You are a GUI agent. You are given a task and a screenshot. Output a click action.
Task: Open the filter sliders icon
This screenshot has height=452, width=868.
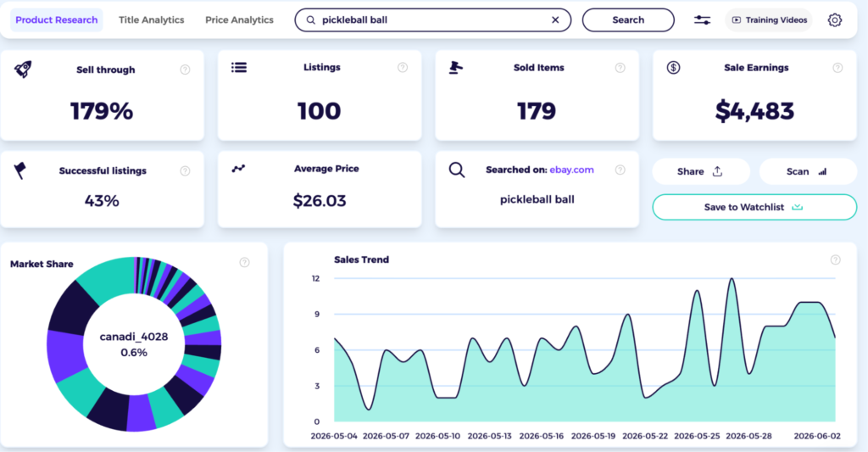click(702, 20)
